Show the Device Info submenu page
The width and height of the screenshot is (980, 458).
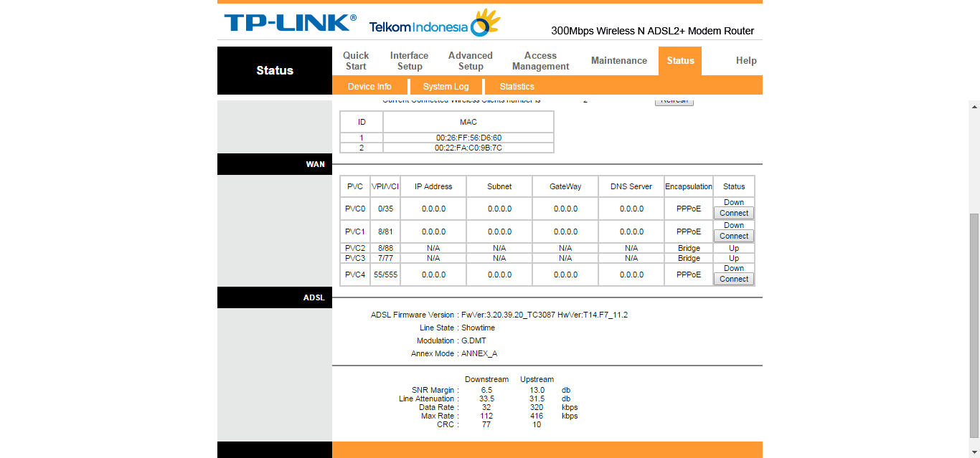[x=369, y=87]
